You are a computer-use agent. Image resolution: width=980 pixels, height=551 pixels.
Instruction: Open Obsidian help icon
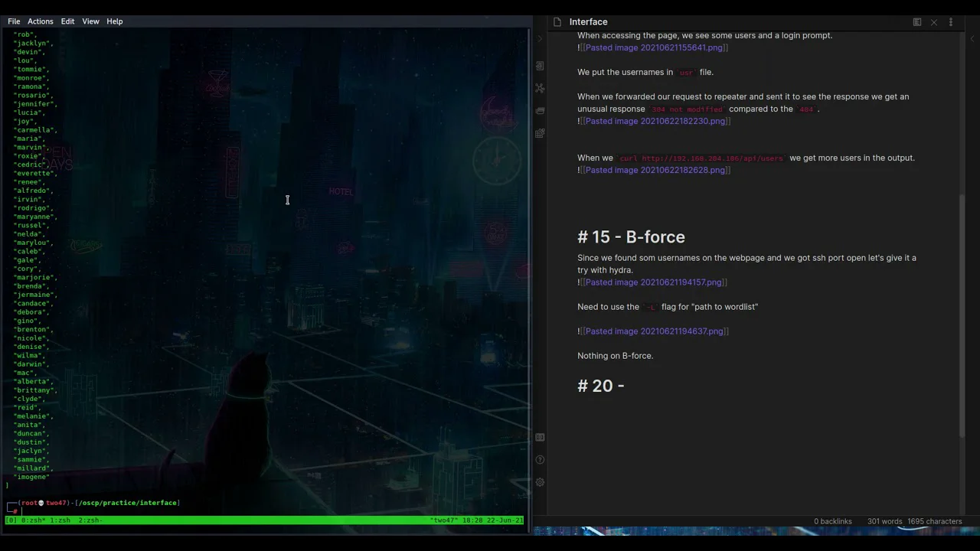pos(540,460)
